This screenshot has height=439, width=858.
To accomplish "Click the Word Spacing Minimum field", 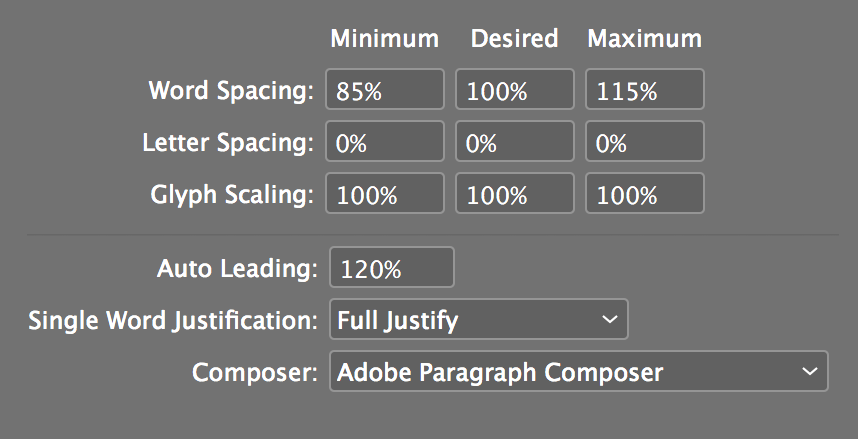I will tap(385, 90).
